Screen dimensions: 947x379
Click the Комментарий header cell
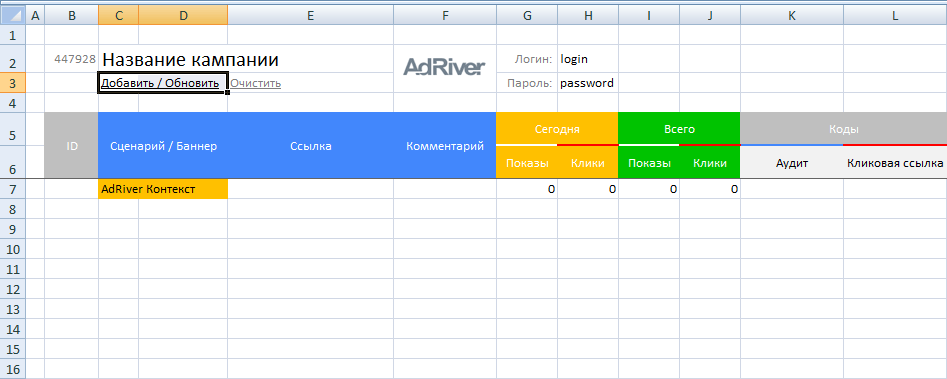(x=445, y=146)
